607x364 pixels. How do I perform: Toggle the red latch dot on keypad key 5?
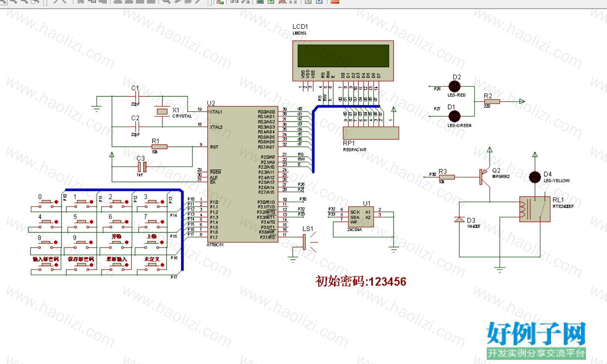pos(91,222)
